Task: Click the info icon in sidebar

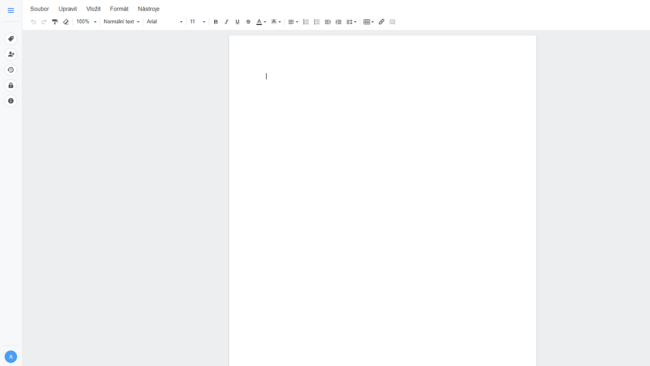Action: (x=11, y=101)
